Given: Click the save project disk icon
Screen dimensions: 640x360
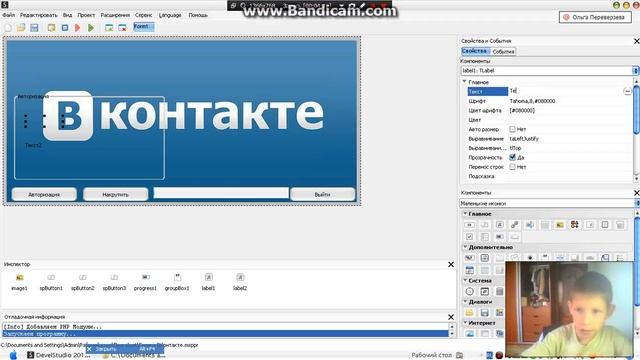Looking at the screenshot, I should pyautogui.click(x=34, y=28).
